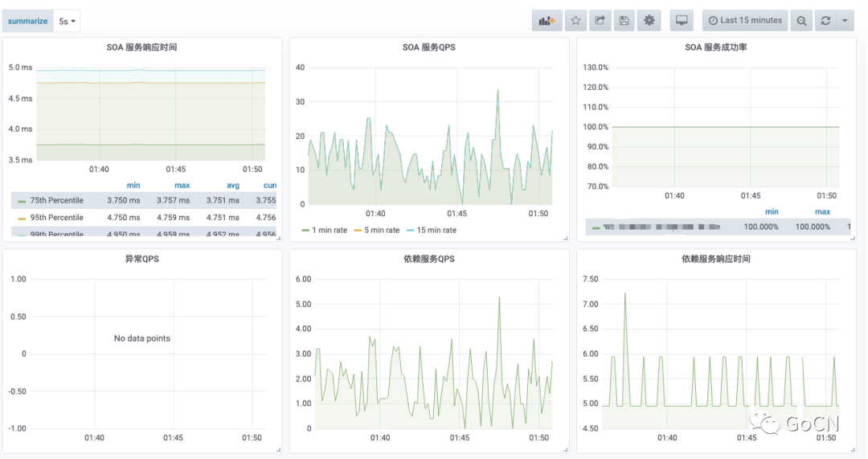The image size is (868, 459).
Task: Expand the refresh interval dropdown arrow
Action: point(845,21)
